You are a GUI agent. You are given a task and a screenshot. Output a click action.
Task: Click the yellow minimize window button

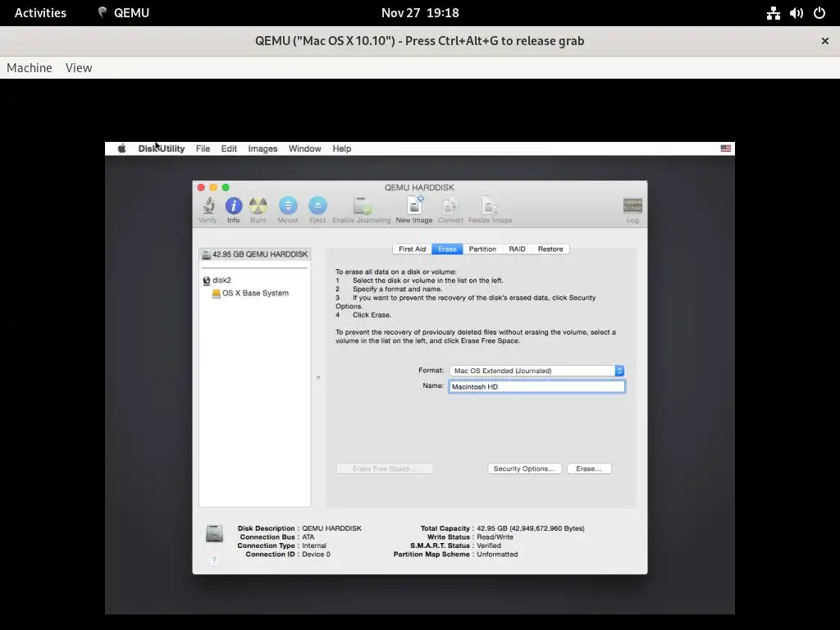pyautogui.click(x=213, y=188)
